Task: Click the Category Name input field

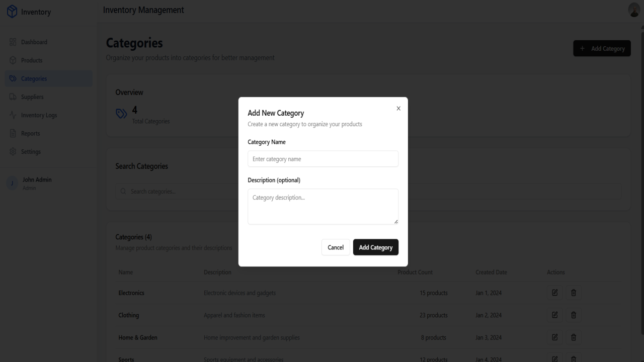Action: [x=323, y=159]
